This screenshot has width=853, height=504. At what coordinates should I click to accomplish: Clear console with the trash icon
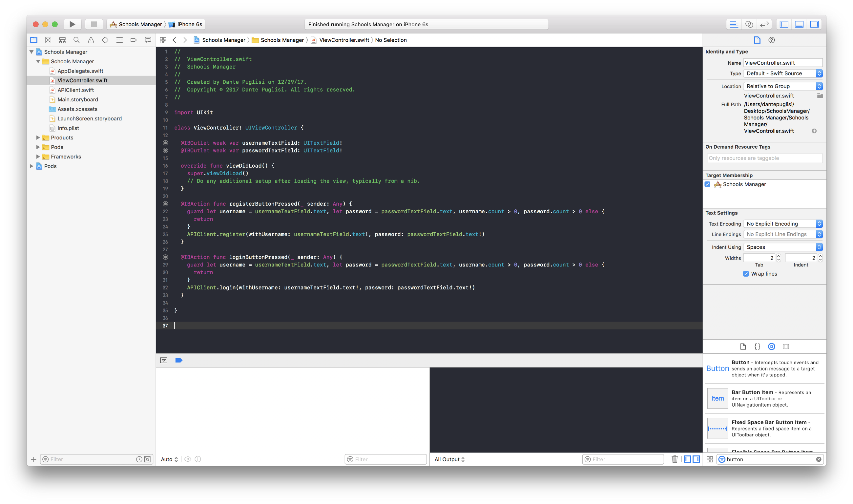point(675,459)
